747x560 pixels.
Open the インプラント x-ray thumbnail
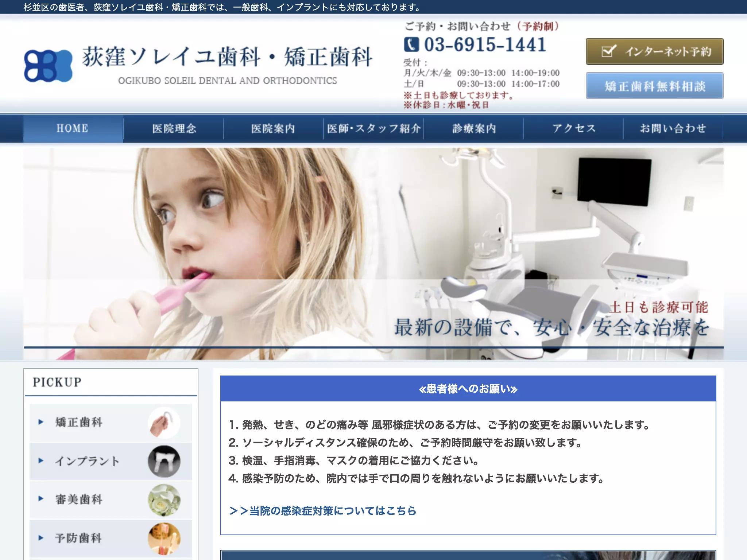[164, 462]
